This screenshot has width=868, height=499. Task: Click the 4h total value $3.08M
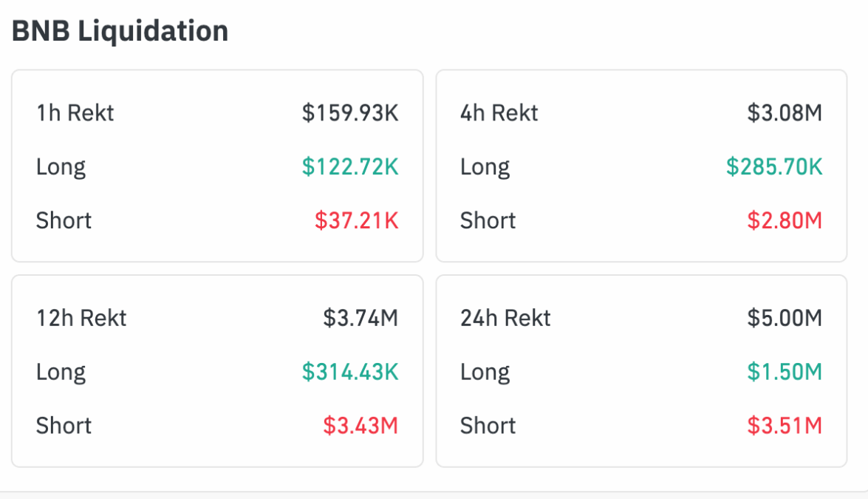click(785, 113)
